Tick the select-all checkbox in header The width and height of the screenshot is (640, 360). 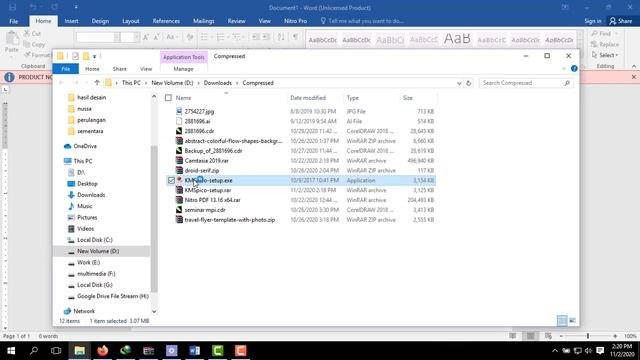(168, 98)
